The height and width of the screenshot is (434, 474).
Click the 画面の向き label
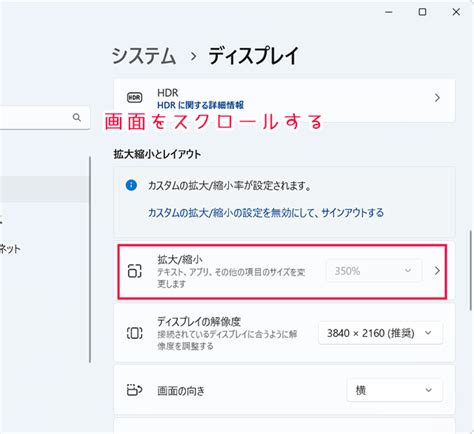181,390
